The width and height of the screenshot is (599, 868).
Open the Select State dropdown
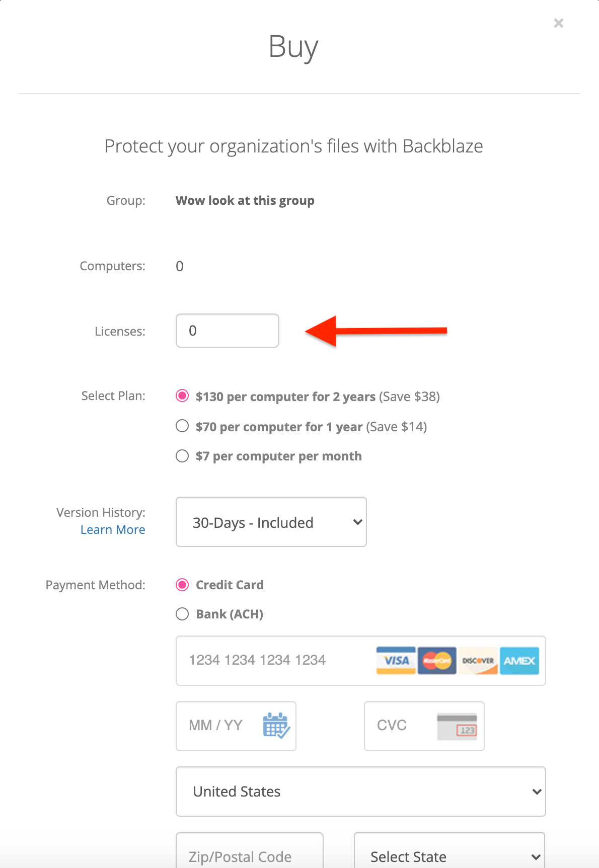click(x=450, y=850)
